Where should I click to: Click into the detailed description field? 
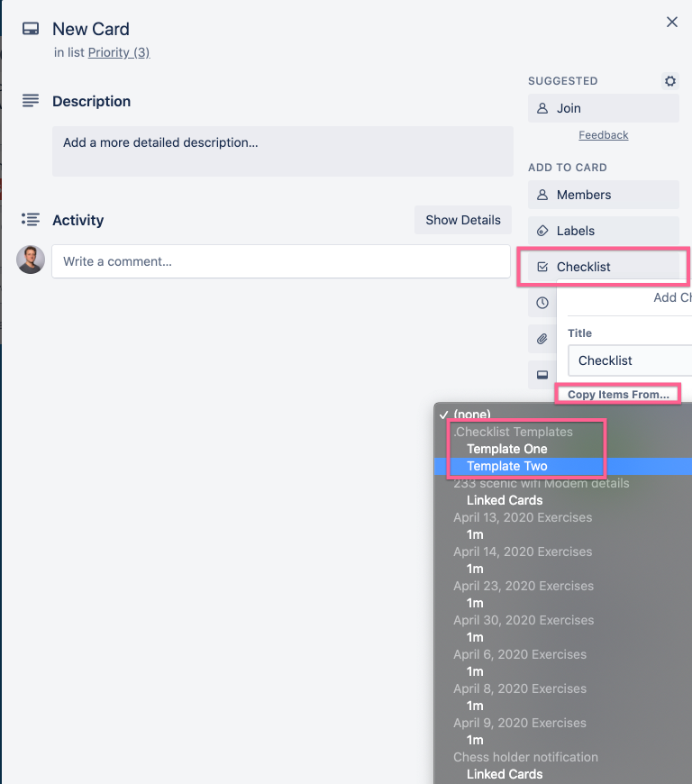(x=283, y=151)
